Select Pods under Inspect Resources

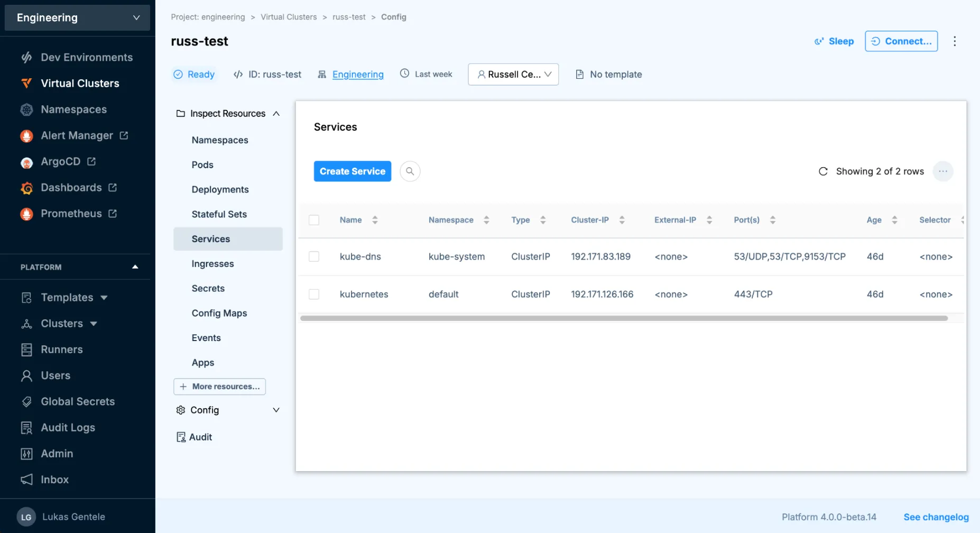pos(202,165)
